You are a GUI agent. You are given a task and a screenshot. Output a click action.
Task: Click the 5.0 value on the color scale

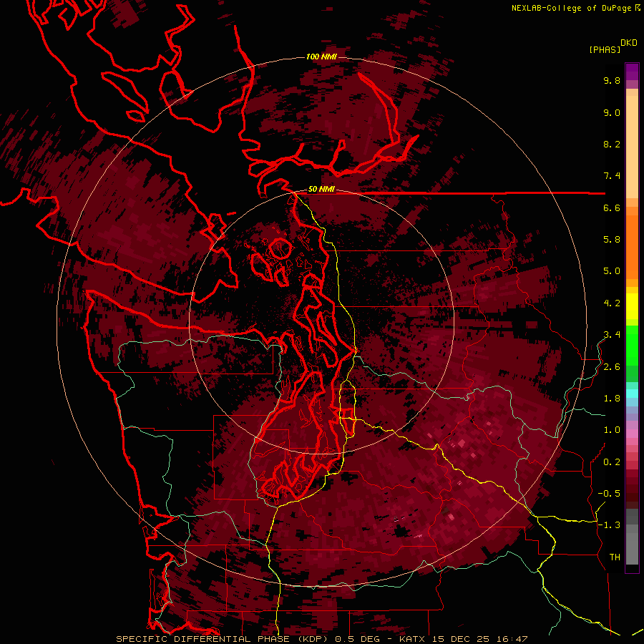(x=612, y=271)
